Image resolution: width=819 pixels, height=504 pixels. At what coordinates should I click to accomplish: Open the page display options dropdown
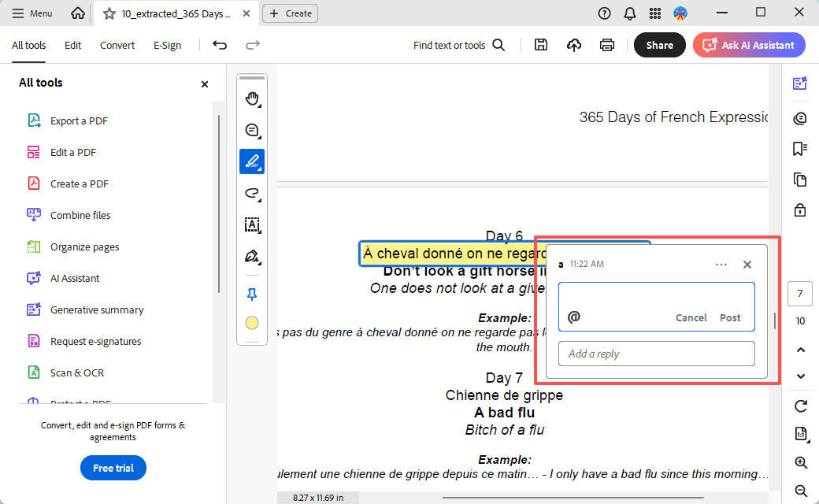(801, 434)
